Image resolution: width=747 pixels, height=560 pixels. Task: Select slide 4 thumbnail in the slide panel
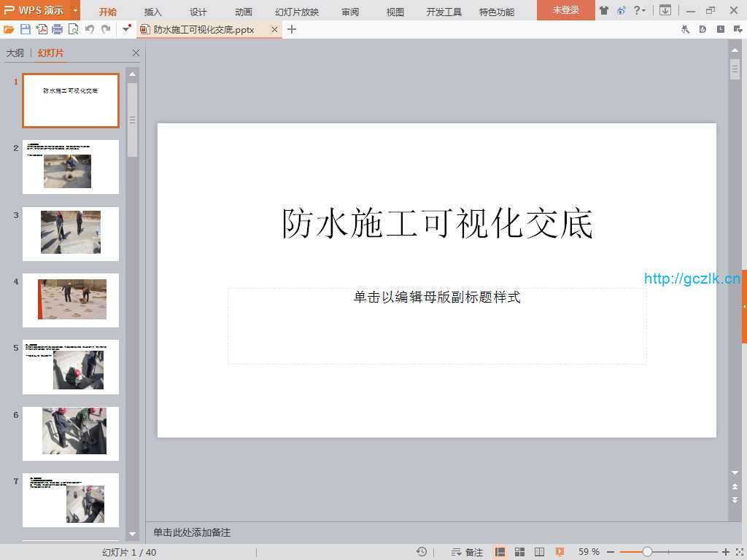[71, 300]
